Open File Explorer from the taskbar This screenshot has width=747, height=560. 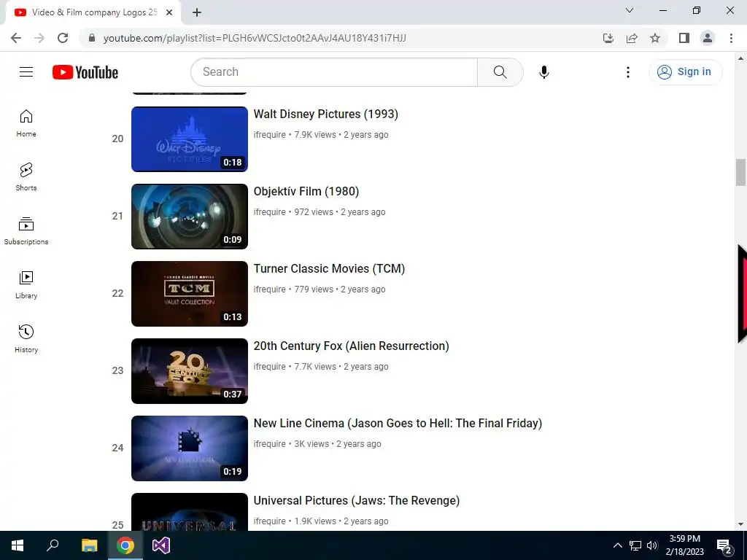click(x=89, y=545)
